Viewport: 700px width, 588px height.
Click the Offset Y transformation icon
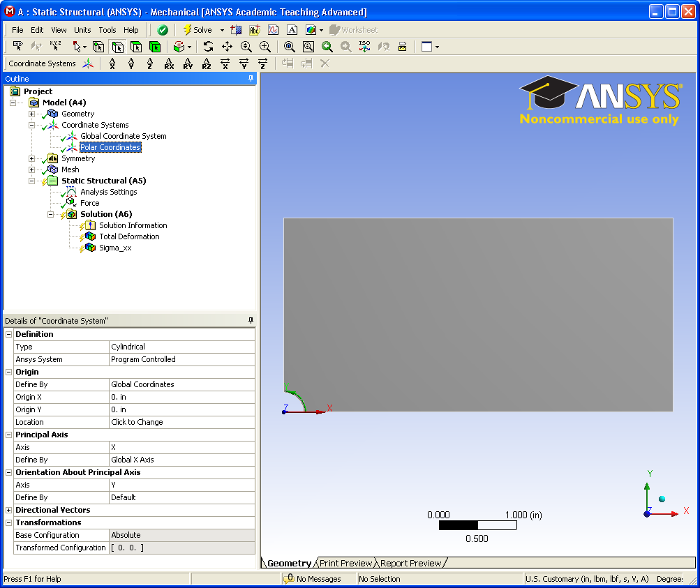coord(131,63)
